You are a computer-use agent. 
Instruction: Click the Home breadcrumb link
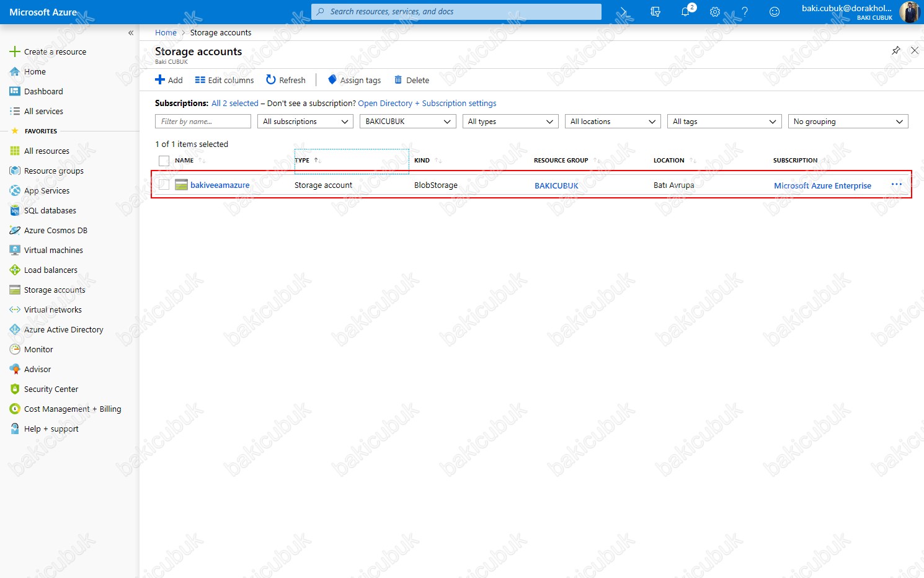(166, 33)
